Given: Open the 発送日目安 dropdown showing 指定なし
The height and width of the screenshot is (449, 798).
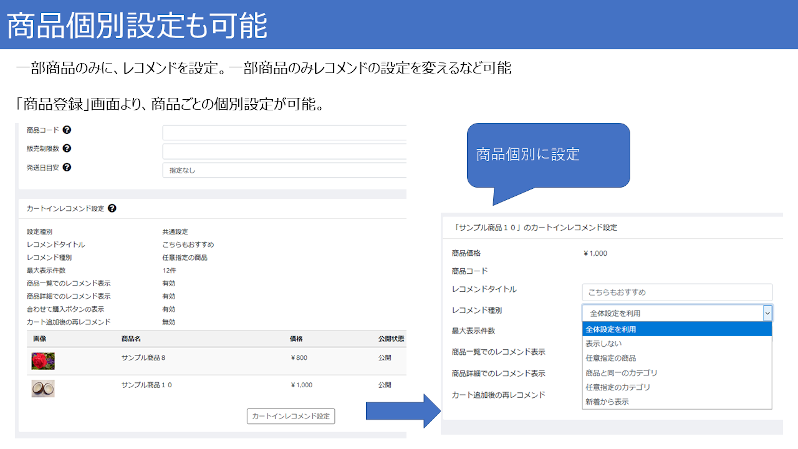Looking at the screenshot, I should point(284,170).
